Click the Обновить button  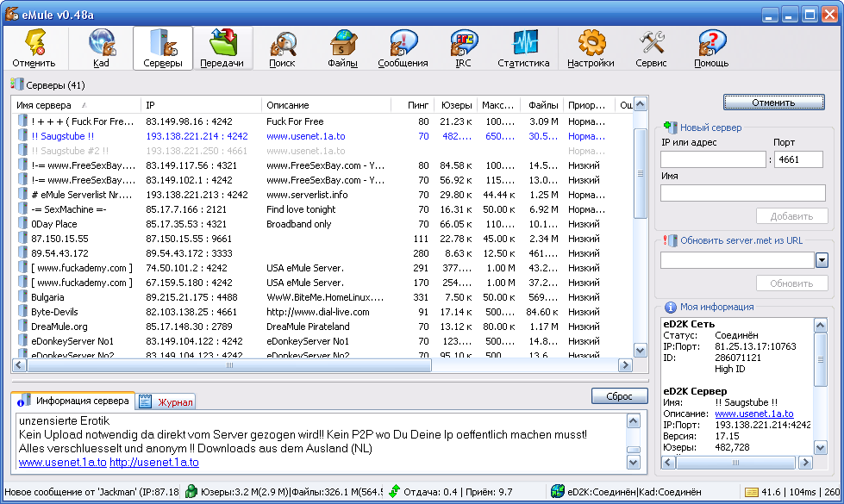[x=791, y=283]
